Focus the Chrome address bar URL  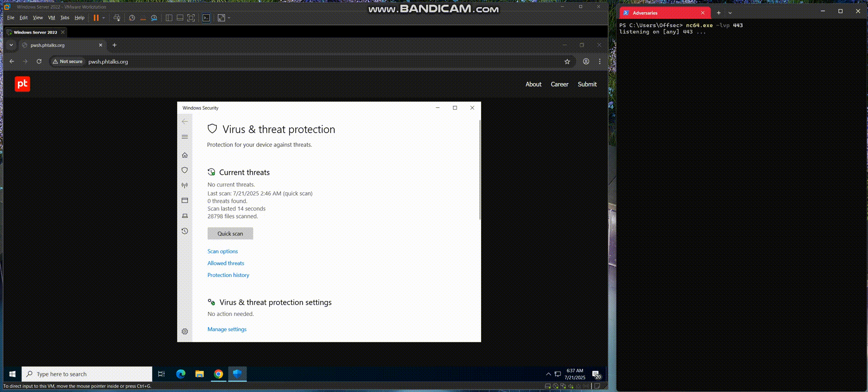108,62
